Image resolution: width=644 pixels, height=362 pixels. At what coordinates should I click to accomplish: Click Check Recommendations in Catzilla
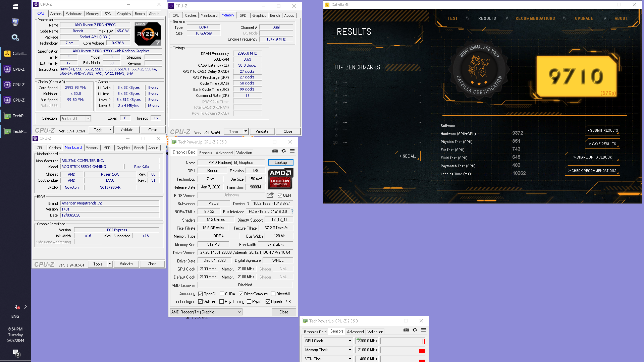[x=592, y=171]
